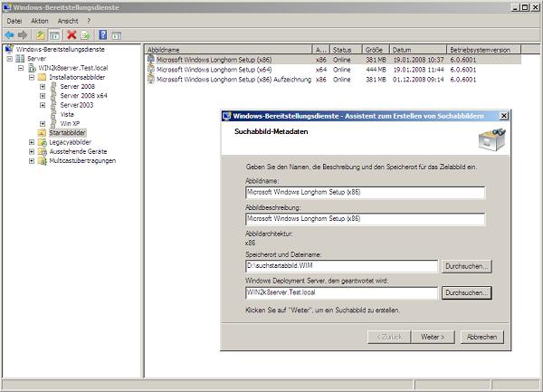This screenshot has width=543, height=392.
Task: Click the gray Forward arrow in toolbar
Action: tap(23, 35)
